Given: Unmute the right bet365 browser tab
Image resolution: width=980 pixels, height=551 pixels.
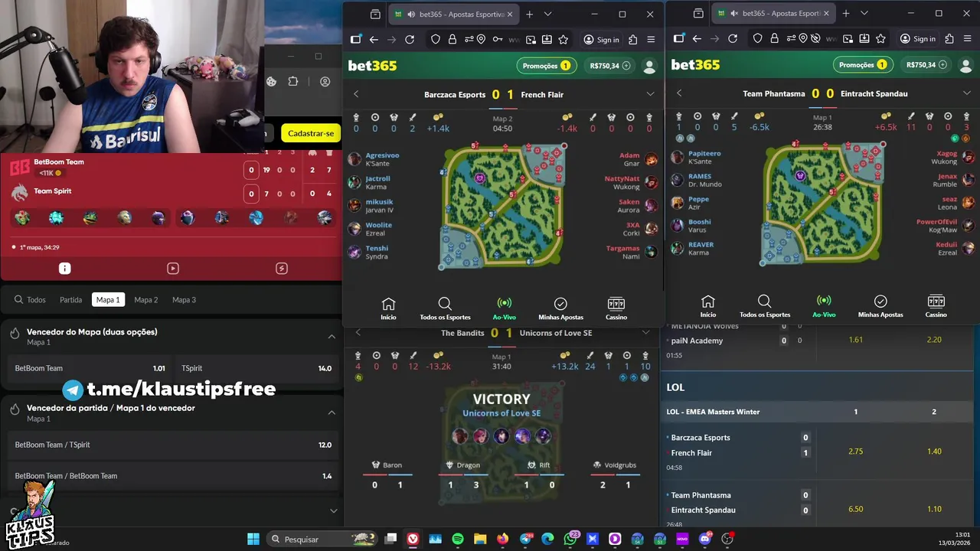Looking at the screenshot, I should point(734,14).
